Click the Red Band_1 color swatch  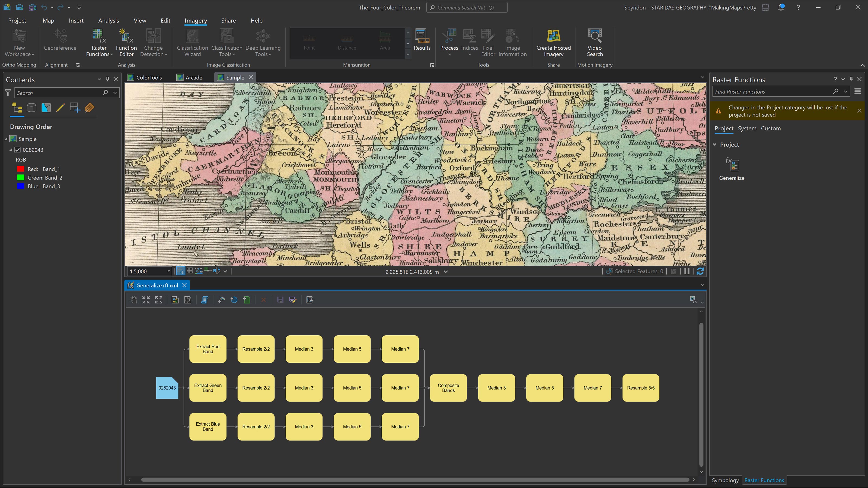point(20,169)
